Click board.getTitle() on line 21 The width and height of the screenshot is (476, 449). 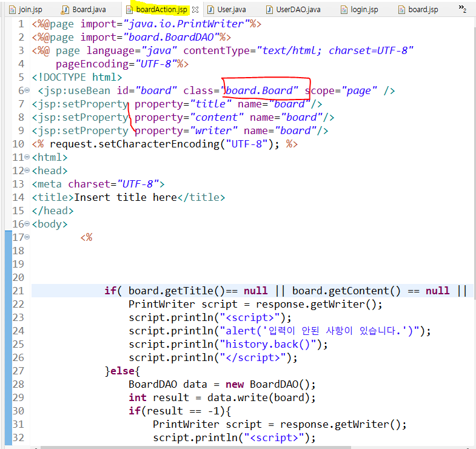tap(176, 291)
